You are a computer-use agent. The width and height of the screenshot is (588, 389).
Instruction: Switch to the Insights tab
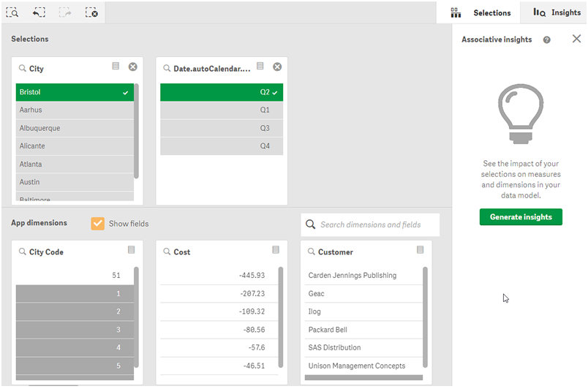[557, 12]
